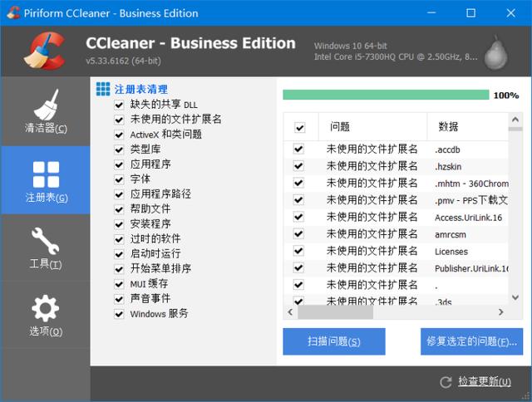Image resolution: width=532 pixels, height=402 pixels.
Task: Select the amrcsm data cell
Action: [x=451, y=234]
